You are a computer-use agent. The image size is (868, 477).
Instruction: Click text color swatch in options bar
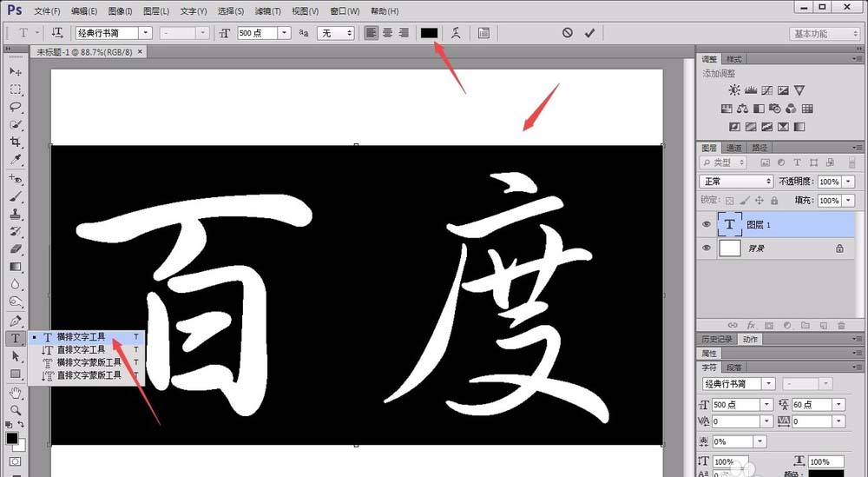tap(429, 33)
